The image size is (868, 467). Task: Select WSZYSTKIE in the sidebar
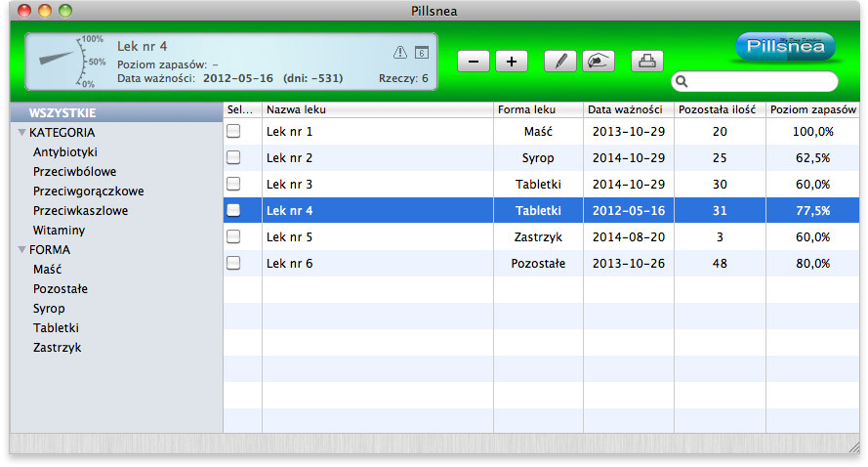[x=116, y=113]
